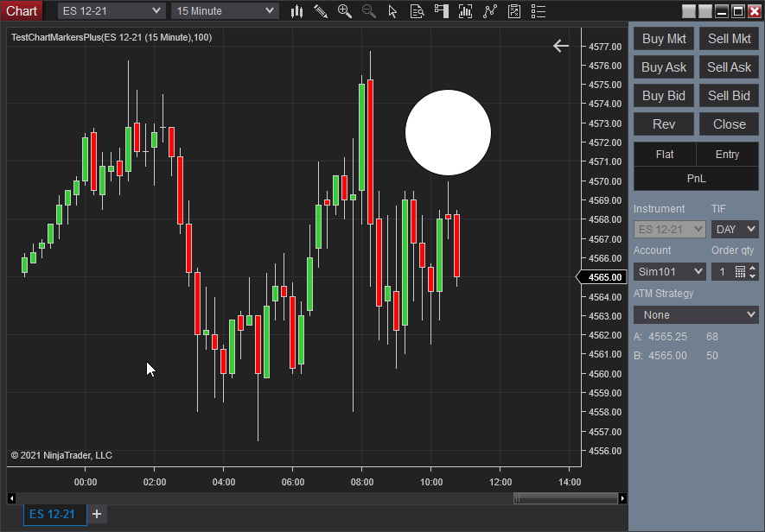Open the Sim101 account dropdown
The height and width of the screenshot is (532, 765).
click(669, 270)
